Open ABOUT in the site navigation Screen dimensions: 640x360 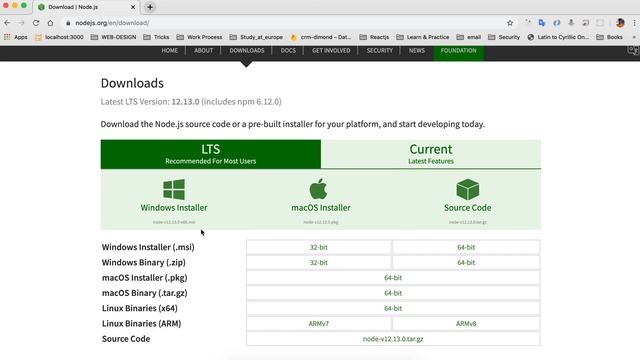[x=203, y=51]
